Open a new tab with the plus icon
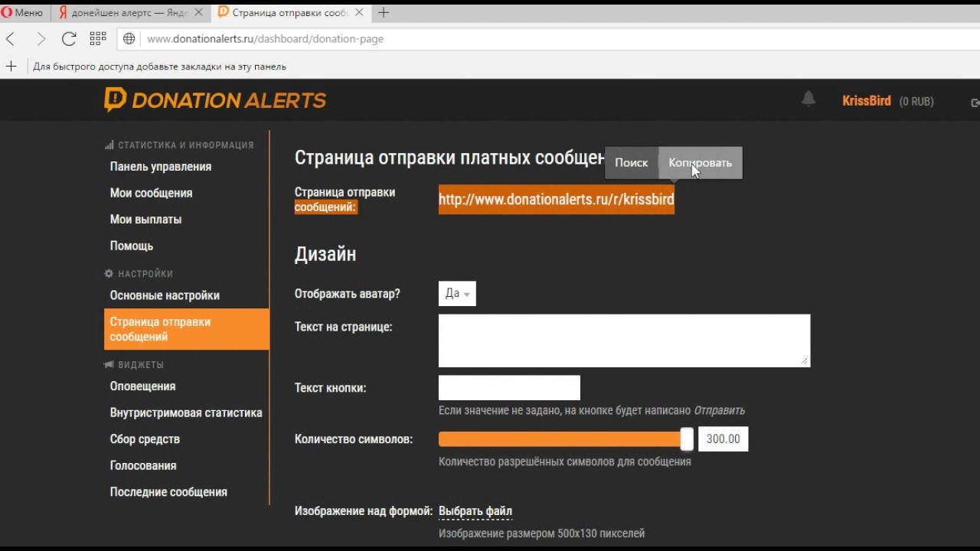Screen dimensions: 980x551 pos(384,12)
